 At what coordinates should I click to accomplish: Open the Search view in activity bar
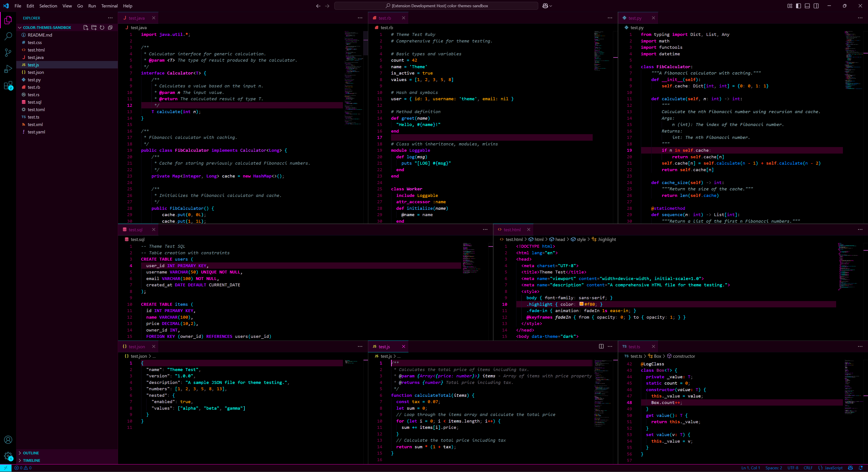click(x=8, y=36)
